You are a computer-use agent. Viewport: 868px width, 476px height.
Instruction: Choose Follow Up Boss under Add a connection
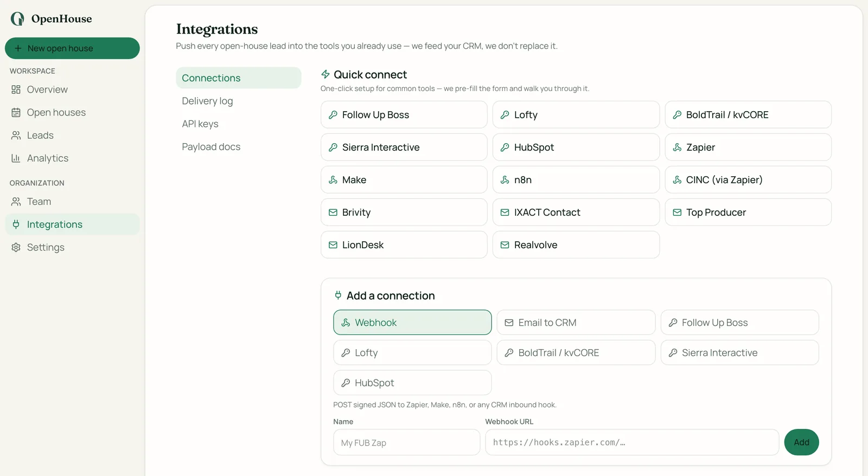click(740, 323)
